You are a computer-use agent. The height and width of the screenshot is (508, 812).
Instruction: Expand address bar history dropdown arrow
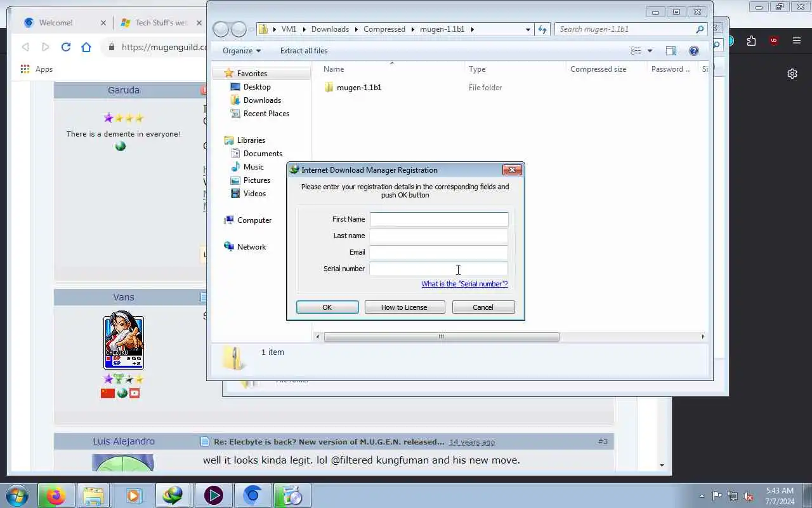(x=528, y=29)
